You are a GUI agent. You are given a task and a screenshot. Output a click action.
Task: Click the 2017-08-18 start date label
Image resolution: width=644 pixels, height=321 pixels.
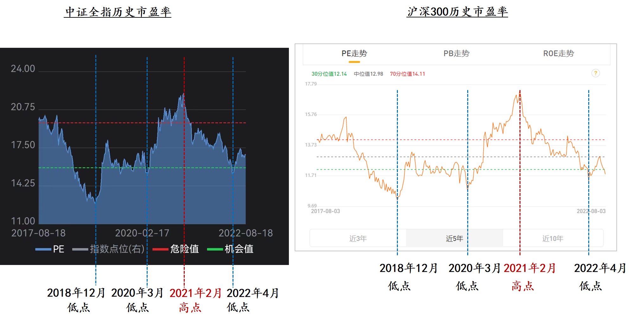pyautogui.click(x=38, y=233)
